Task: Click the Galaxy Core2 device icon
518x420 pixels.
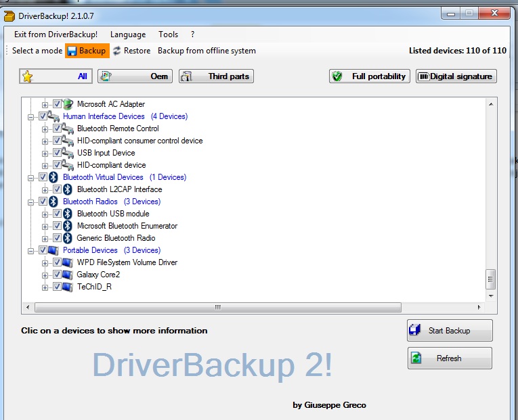Action: (x=68, y=275)
